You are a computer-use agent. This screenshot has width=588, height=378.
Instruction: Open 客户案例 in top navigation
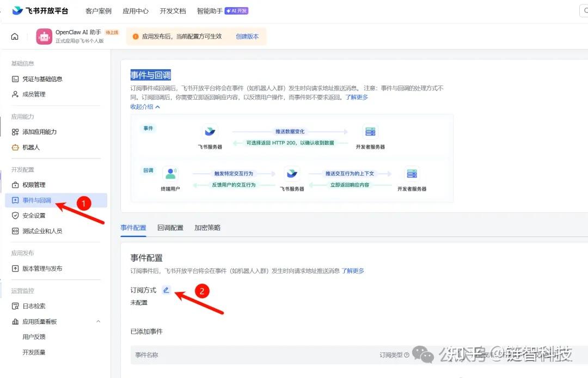click(98, 11)
